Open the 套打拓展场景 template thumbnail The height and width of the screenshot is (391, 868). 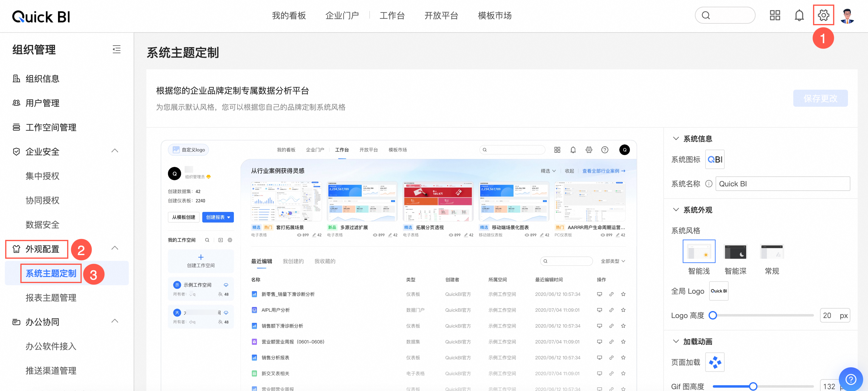[286, 201]
